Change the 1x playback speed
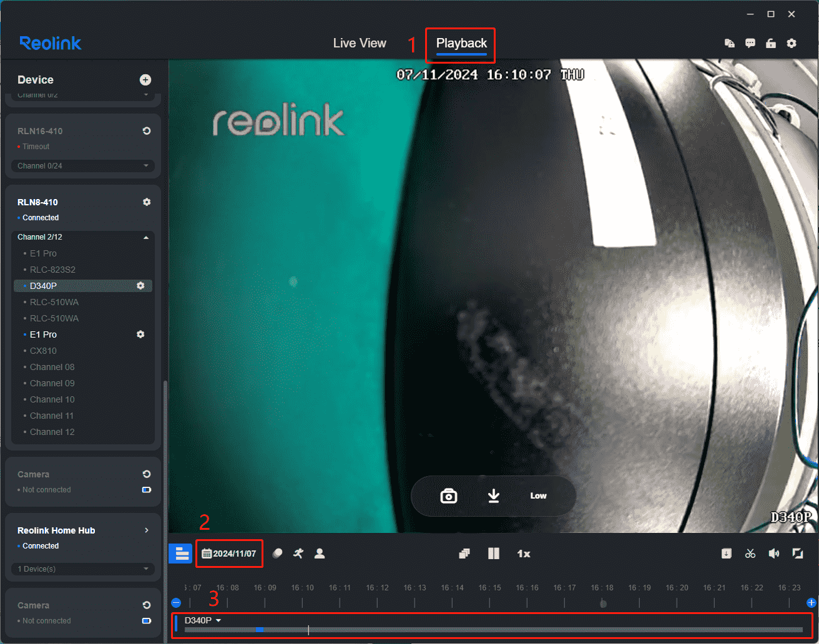 [524, 554]
